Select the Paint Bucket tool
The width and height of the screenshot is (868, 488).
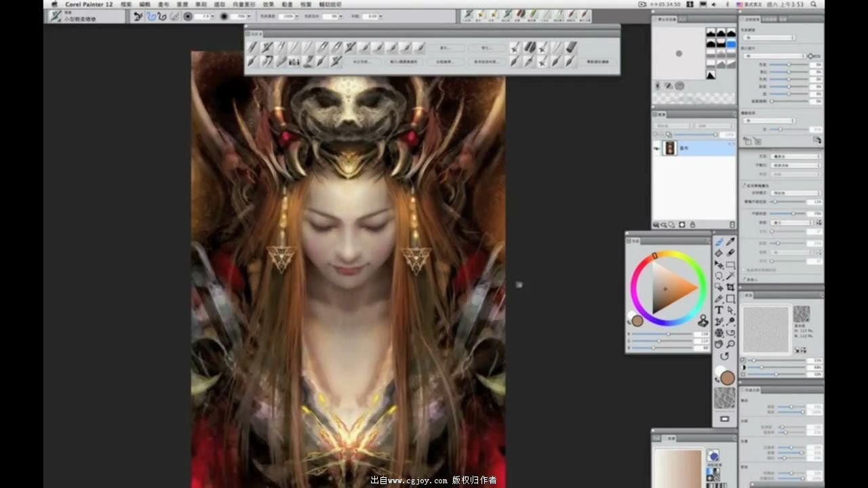point(719,253)
